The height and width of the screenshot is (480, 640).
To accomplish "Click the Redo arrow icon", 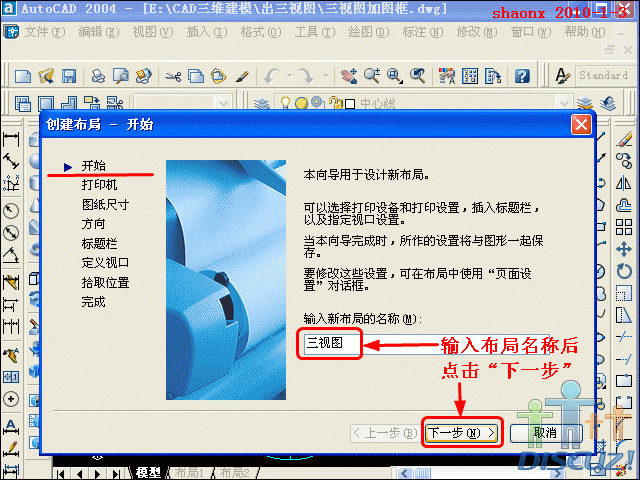I will click(x=306, y=76).
